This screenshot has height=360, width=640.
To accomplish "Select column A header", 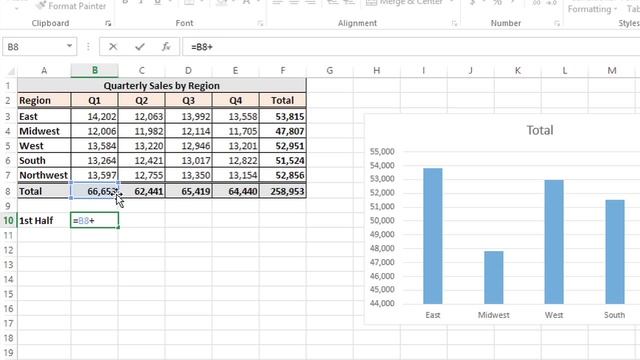I will click(44, 71).
